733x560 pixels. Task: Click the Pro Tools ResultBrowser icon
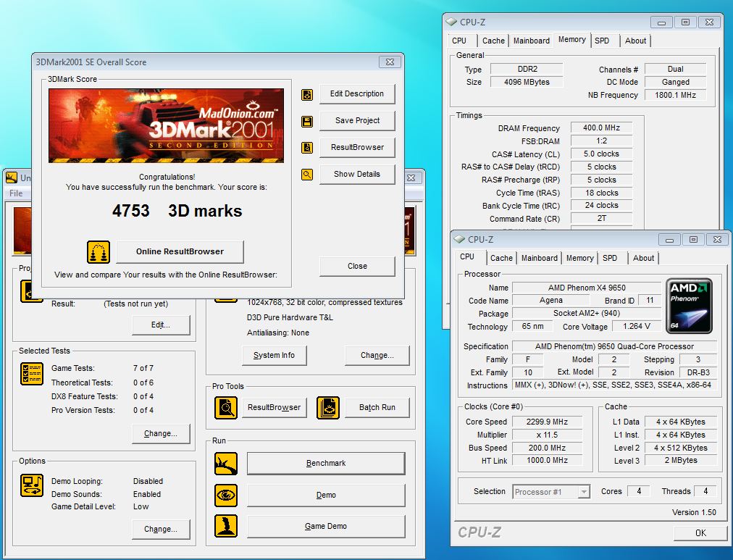pos(226,408)
